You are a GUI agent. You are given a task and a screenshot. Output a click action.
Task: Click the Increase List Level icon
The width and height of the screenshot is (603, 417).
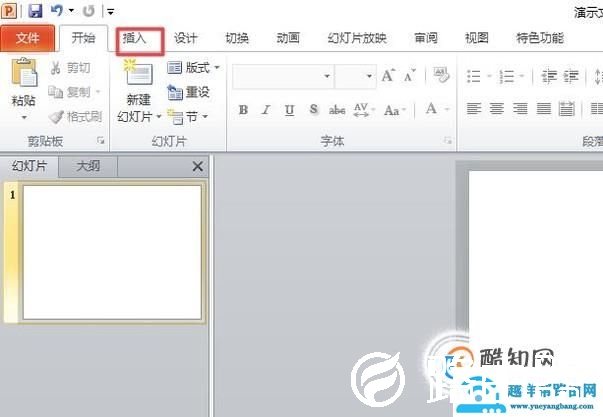pyautogui.click(x=571, y=76)
